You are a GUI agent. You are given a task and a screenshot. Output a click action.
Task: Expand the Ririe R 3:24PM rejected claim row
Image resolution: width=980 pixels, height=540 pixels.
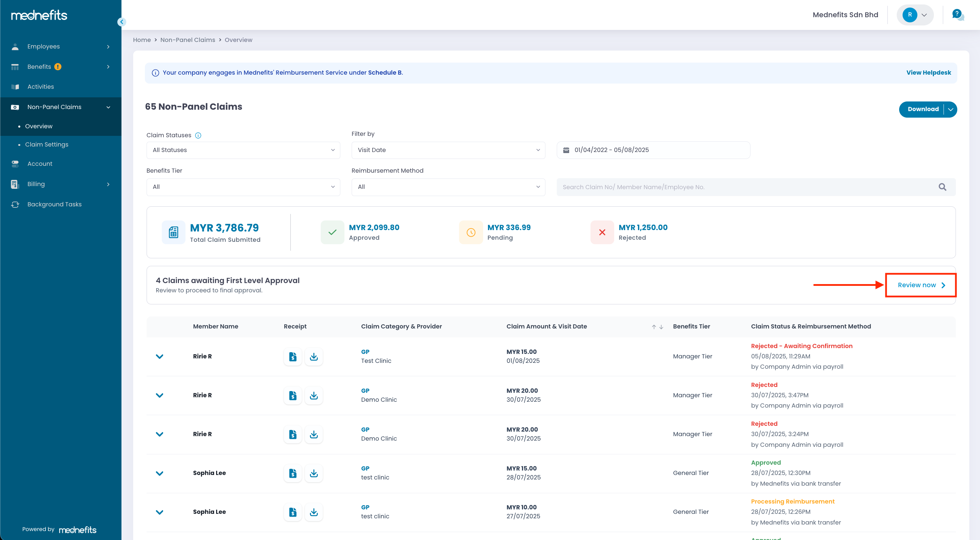159,434
